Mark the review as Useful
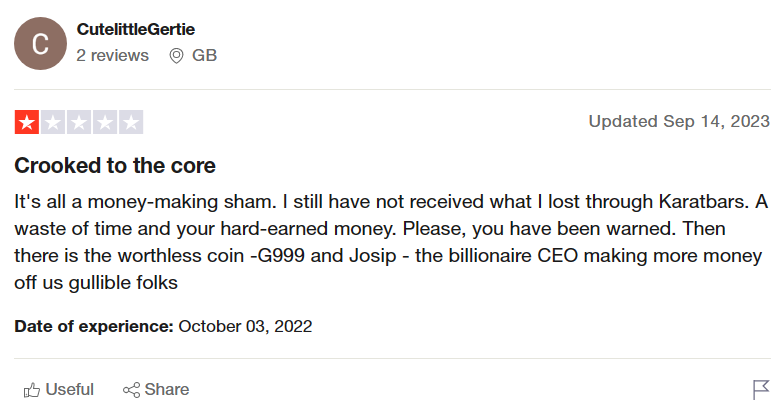783x420 pixels. point(58,390)
